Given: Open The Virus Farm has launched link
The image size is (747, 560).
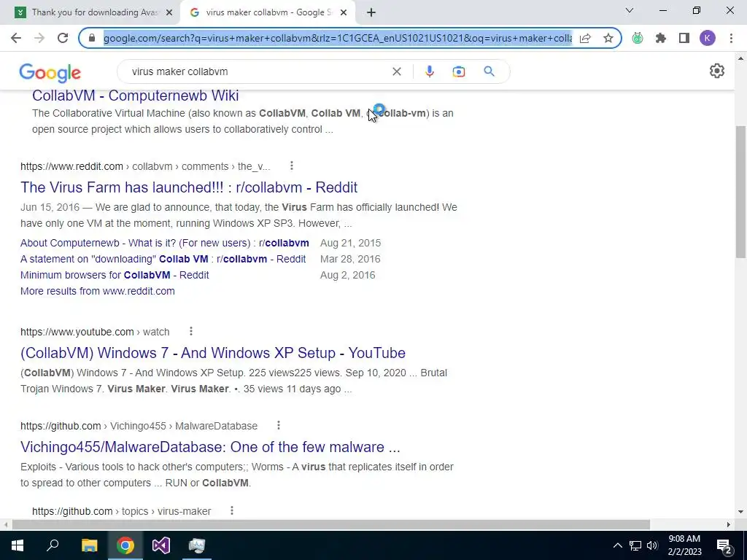Looking at the screenshot, I should (x=189, y=187).
